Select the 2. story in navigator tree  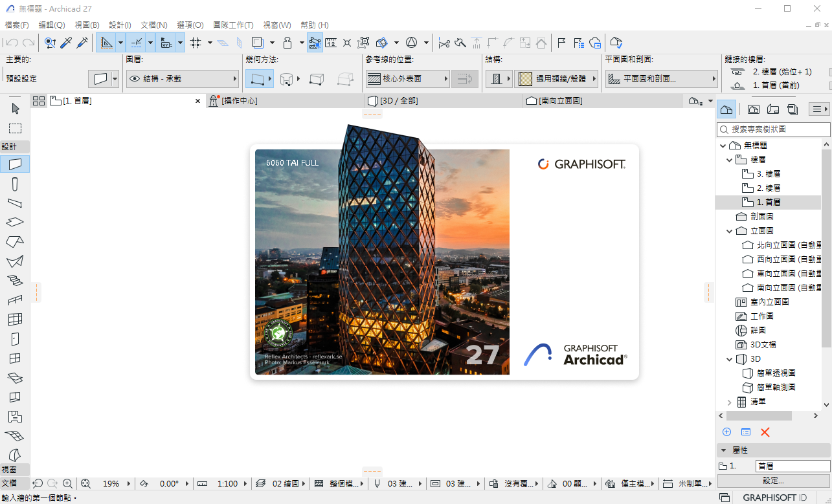pos(769,188)
